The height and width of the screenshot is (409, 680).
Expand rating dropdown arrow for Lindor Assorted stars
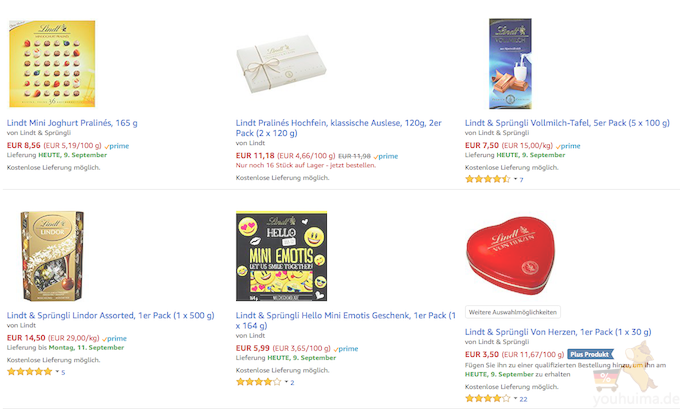click(57, 371)
